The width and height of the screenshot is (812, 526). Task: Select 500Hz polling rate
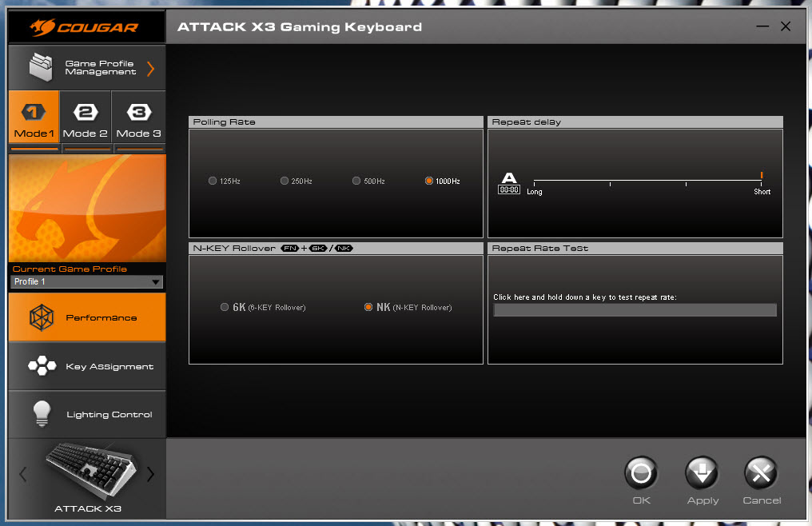[356, 181]
